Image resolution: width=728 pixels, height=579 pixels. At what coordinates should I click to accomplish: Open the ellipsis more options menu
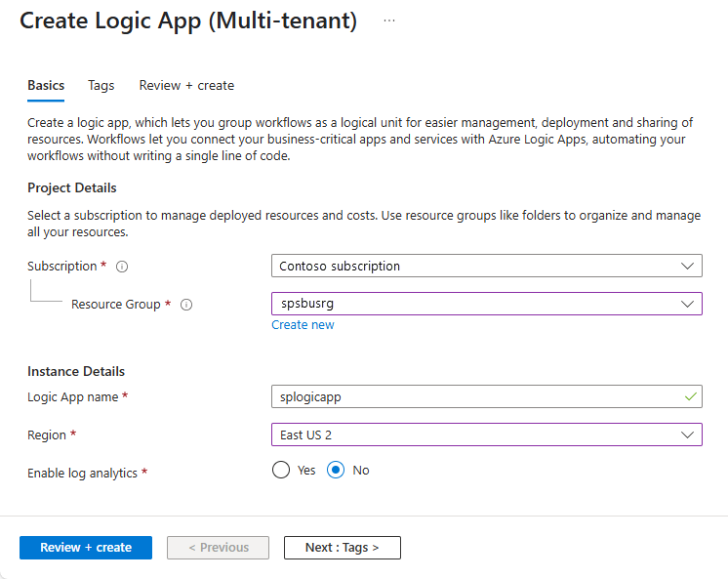click(x=389, y=21)
